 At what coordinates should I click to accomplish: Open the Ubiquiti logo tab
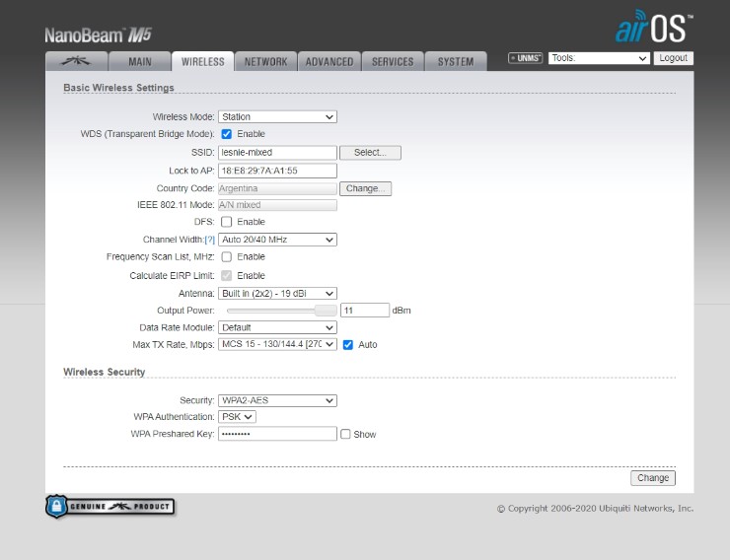(x=74, y=61)
